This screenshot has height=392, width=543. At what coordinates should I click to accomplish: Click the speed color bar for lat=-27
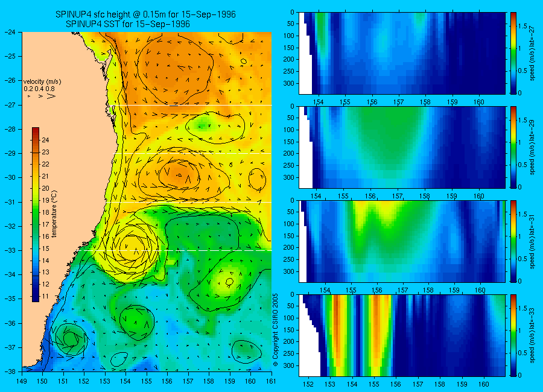(x=513, y=53)
